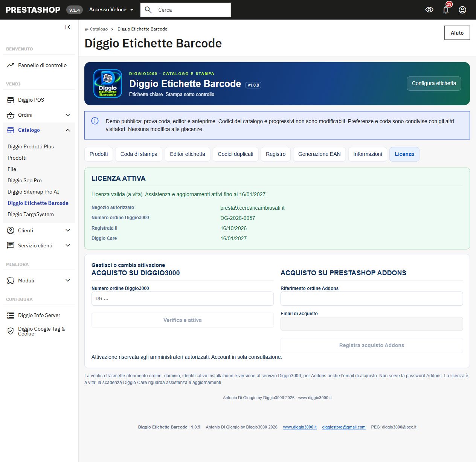Expand the Servizio clienti menu
This screenshot has width=476, height=462.
tap(68, 245)
